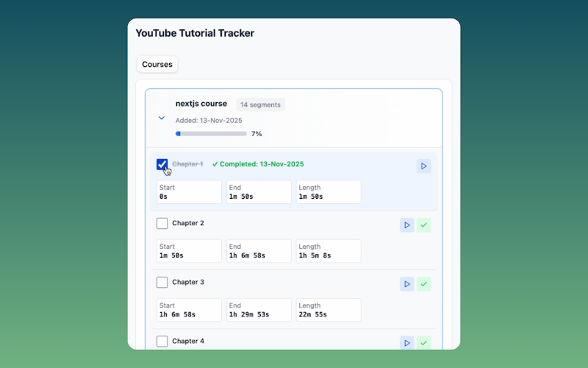
Task: Play Chapter 3 segment
Action: coord(407,284)
